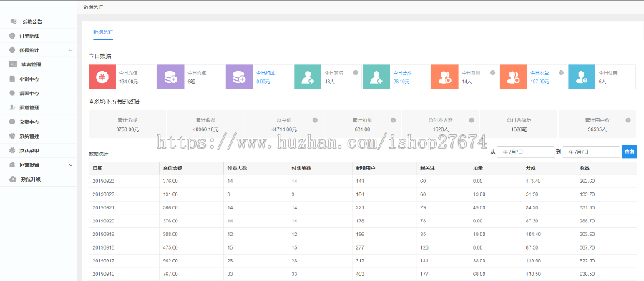Click the 331.80 cell in the 20190921 row
Image resolution: width=644 pixels, height=281 pixels.
pyautogui.click(x=587, y=208)
